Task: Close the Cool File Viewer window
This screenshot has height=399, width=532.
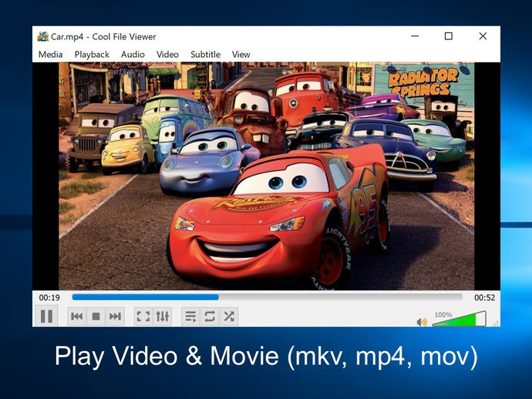Action: [483, 36]
